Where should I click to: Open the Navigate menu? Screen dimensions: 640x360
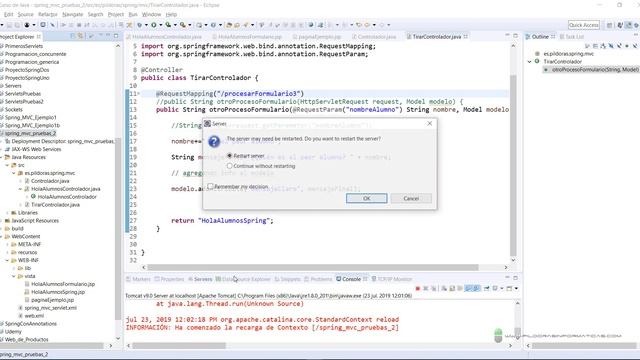73,14
